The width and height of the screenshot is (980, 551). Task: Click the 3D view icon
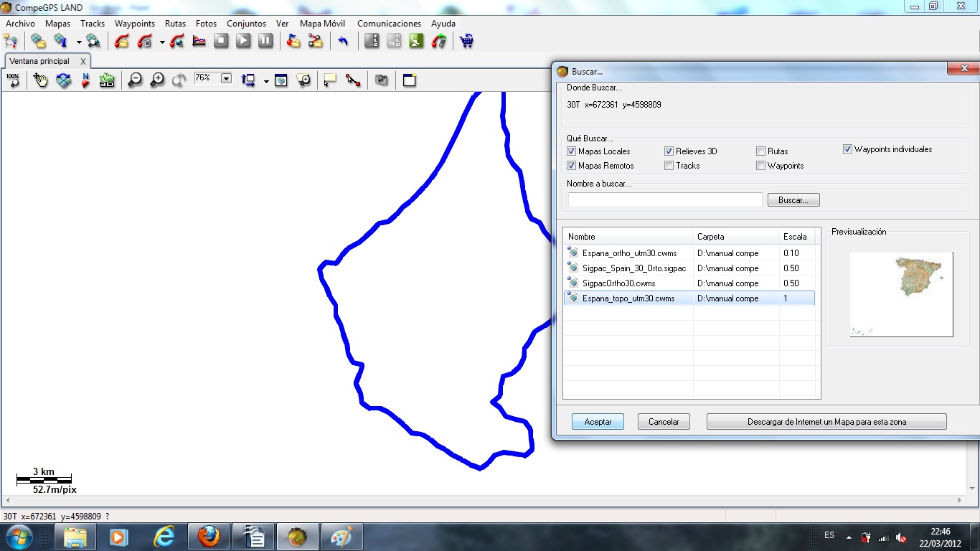click(x=107, y=80)
